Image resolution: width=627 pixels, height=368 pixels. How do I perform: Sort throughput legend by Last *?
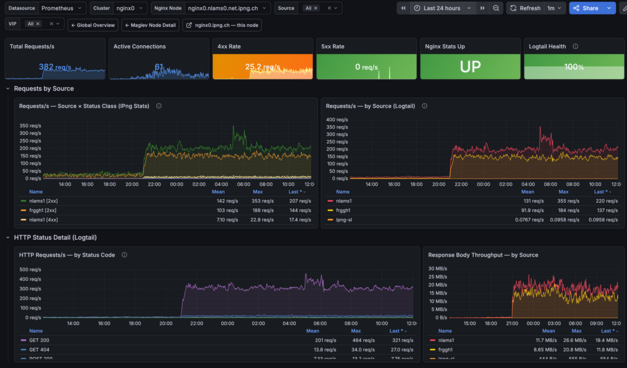610,331
